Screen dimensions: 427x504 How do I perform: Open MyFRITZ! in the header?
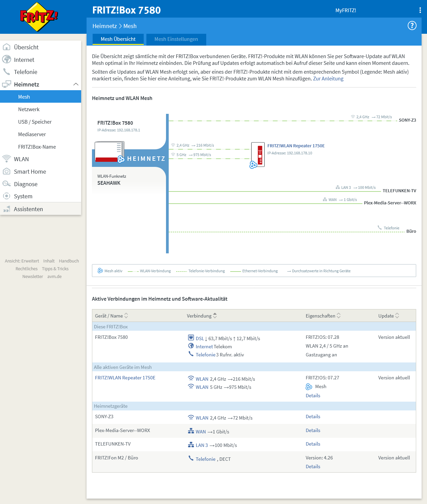tap(345, 10)
